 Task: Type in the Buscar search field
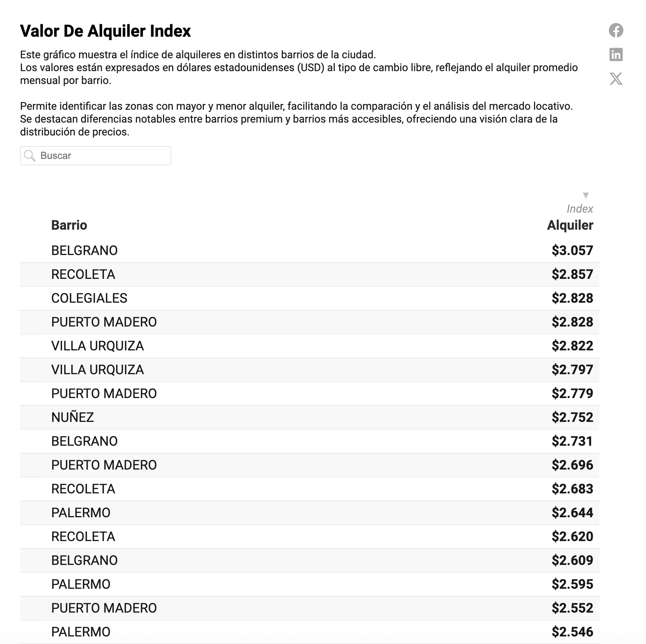(x=102, y=156)
